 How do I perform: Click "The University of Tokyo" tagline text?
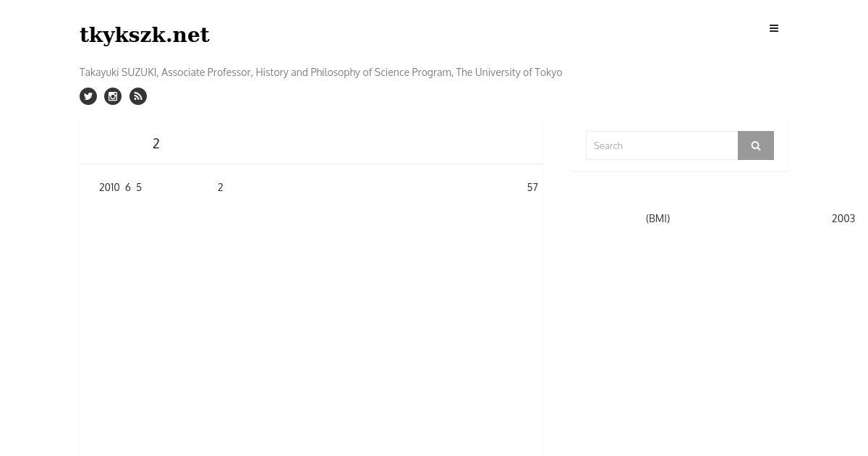pos(509,72)
